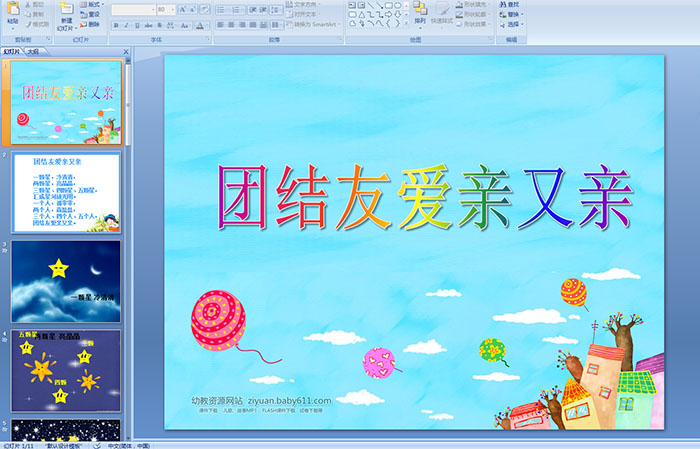Toggle Center text alignment
700x449 pixels.
click(x=231, y=25)
